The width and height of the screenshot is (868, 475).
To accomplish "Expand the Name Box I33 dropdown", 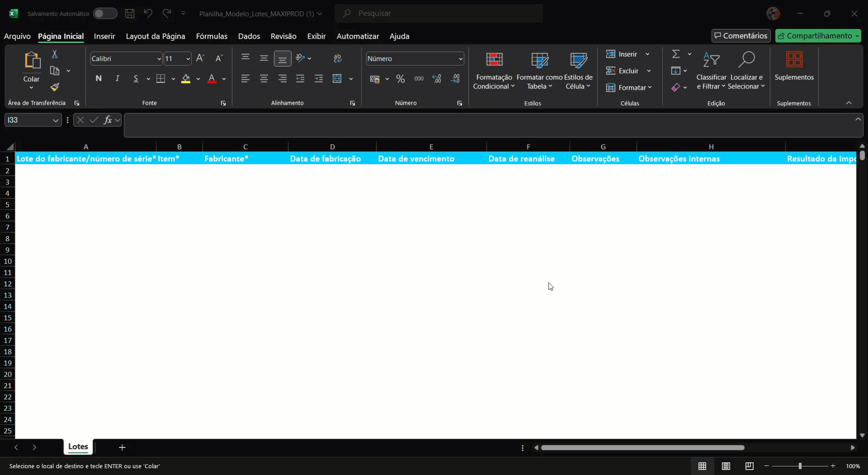I will click(x=55, y=120).
